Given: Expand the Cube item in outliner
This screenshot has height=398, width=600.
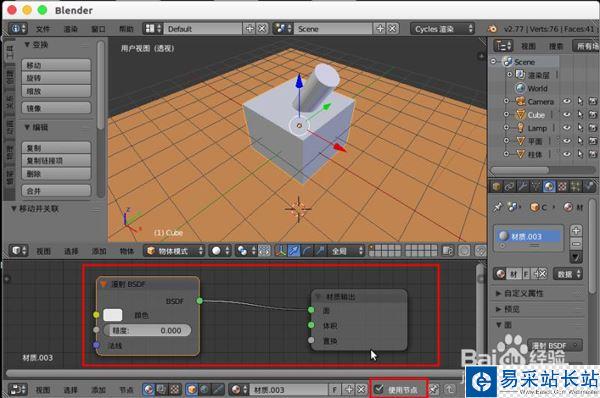Looking at the screenshot, I should tap(507, 114).
